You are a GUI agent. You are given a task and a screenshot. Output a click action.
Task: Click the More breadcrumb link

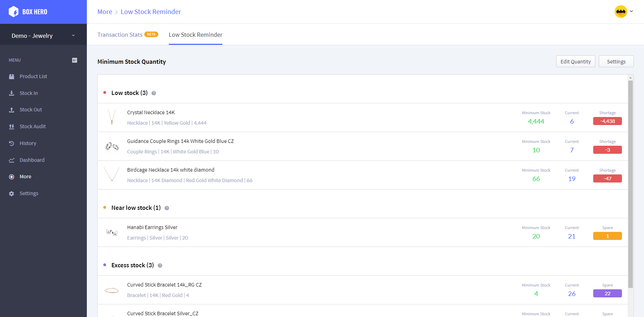(105, 12)
